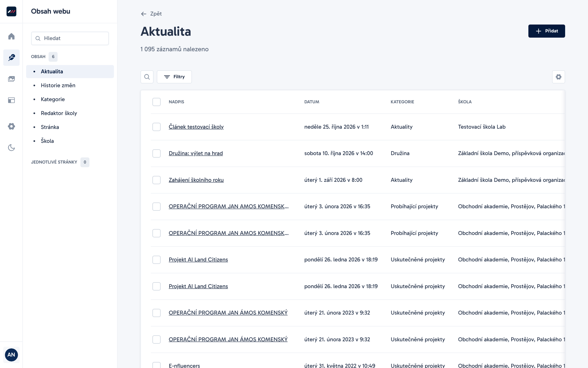Check the first Projekt AI Land Citizens row
The height and width of the screenshot is (368, 588).
(x=157, y=260)
